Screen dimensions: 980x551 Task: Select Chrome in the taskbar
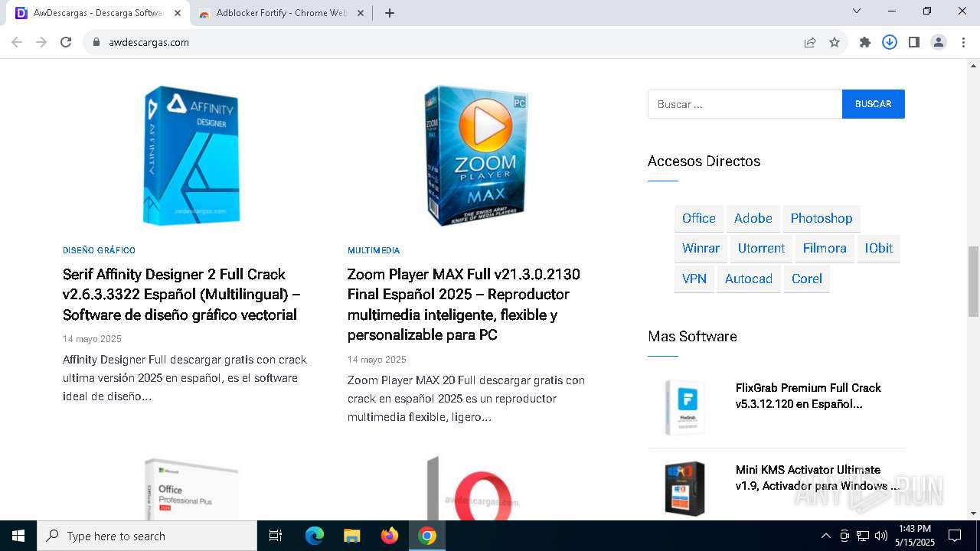[427, 536]
